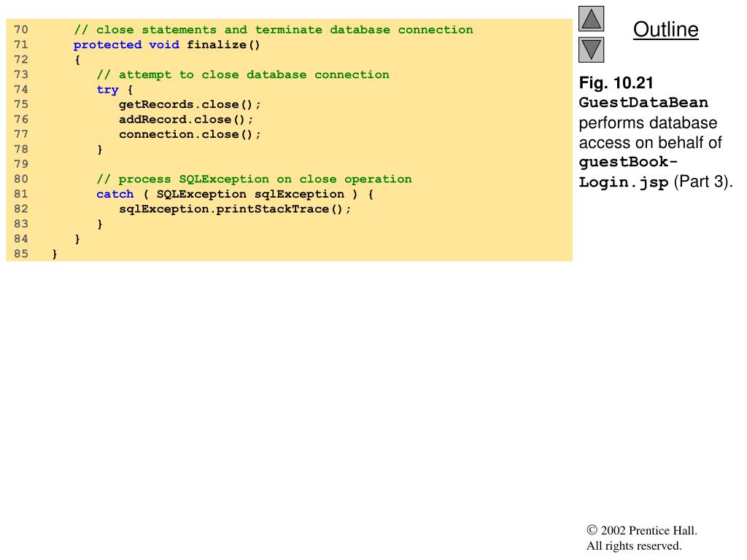747x560 pixels.
Task: Click the closing brace on line 84
Action: tap(77, 239)
